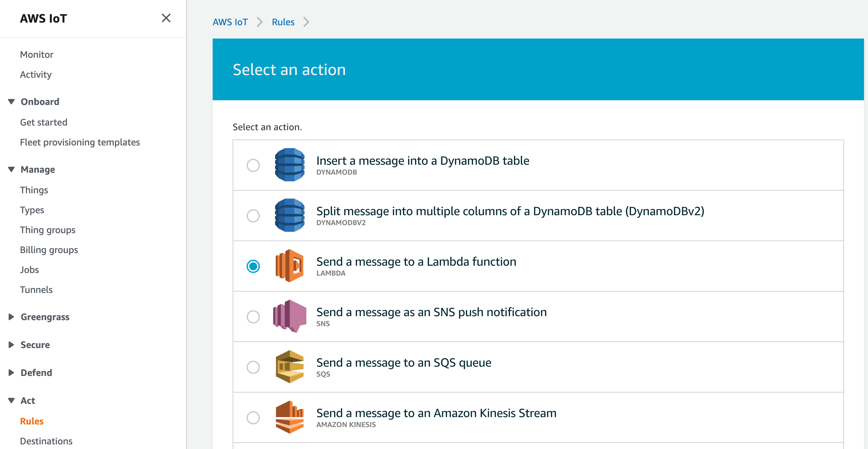868x449 pixels.
Task: Click AWS IoT breadcrumb link
Action: [230, 22]
